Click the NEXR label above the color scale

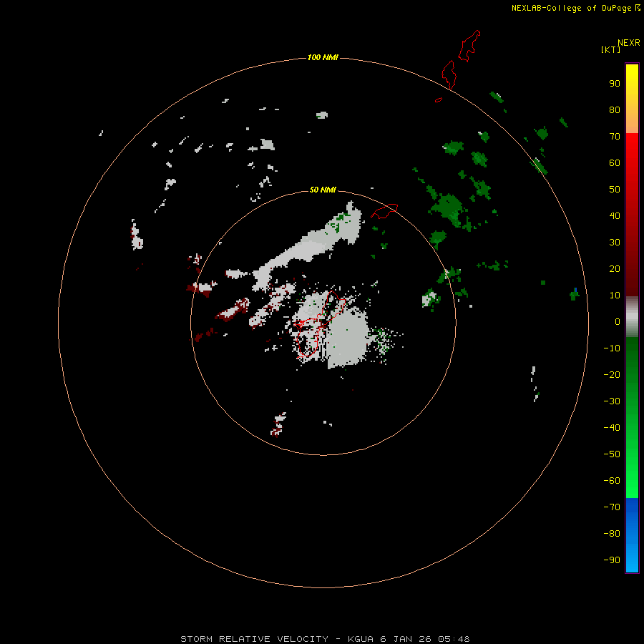628,43
